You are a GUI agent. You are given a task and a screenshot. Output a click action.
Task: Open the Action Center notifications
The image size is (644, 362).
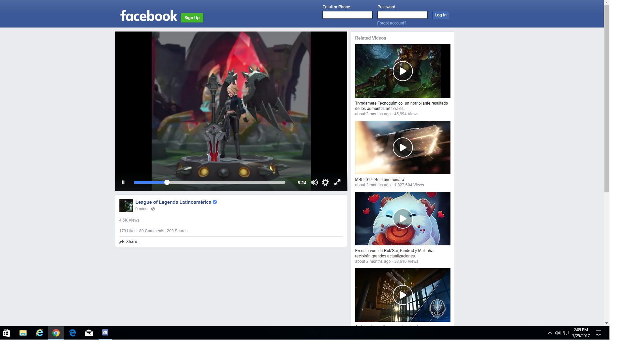pyautogui.click(x=598, y=333)
